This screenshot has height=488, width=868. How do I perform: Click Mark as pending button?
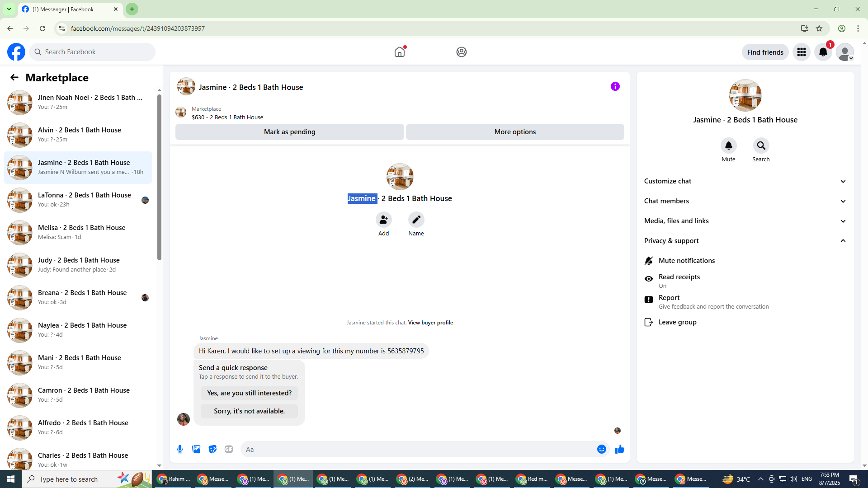tap(289, 132)
